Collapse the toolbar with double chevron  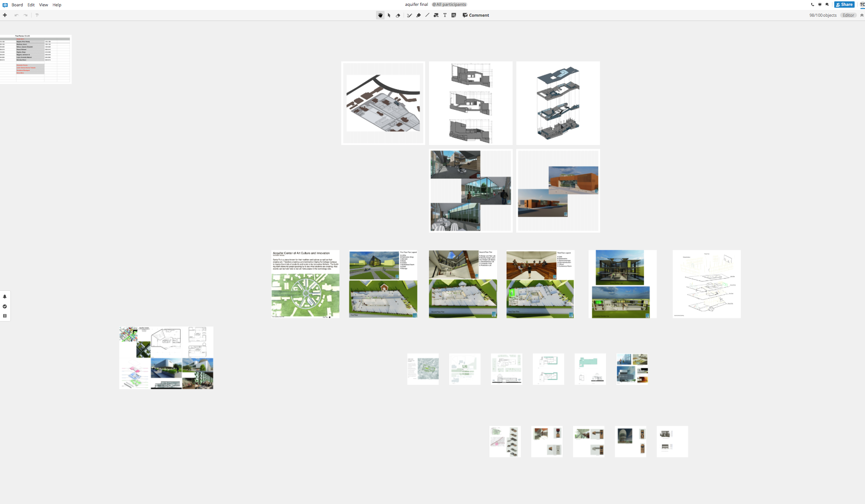(861, 15)
